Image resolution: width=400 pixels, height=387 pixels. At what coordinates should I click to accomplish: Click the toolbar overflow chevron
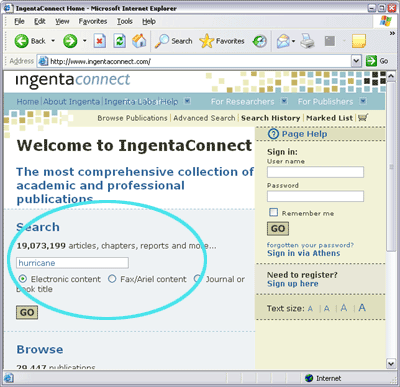pyautogui.click(x=392, y=33)
